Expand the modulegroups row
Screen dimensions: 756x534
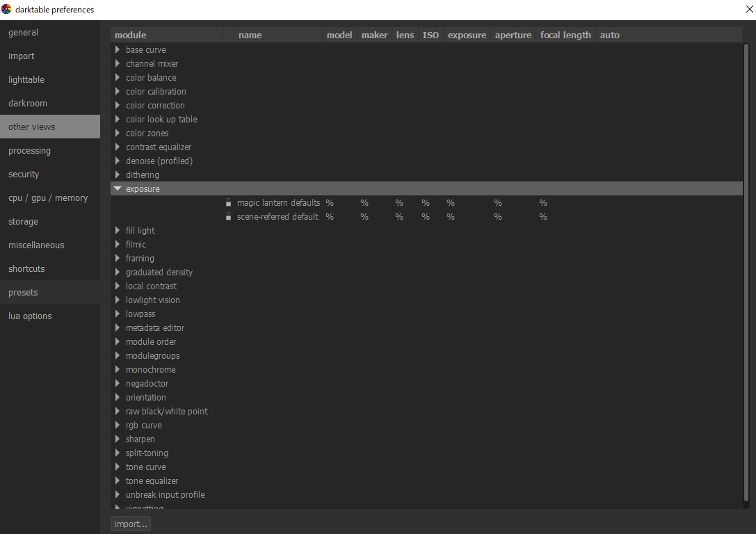coord(117,356)
